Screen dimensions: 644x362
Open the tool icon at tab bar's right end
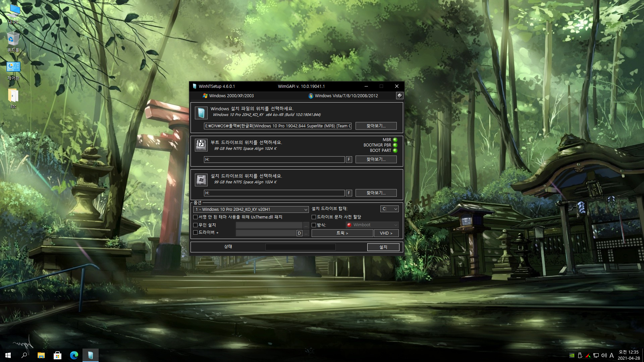(399, 96)
